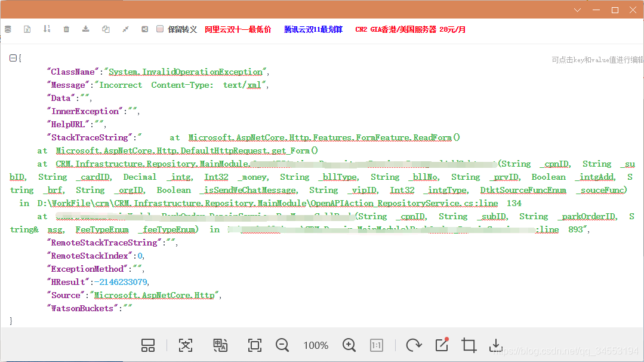
Task: Select the crop tool icon
Action: click(469, 345)
